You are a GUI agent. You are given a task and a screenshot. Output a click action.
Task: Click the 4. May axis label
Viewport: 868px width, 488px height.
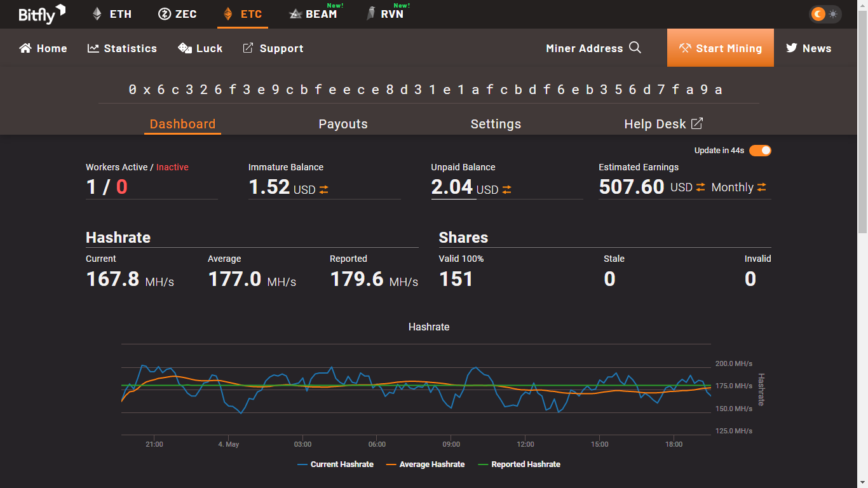(x=229, y=444)
